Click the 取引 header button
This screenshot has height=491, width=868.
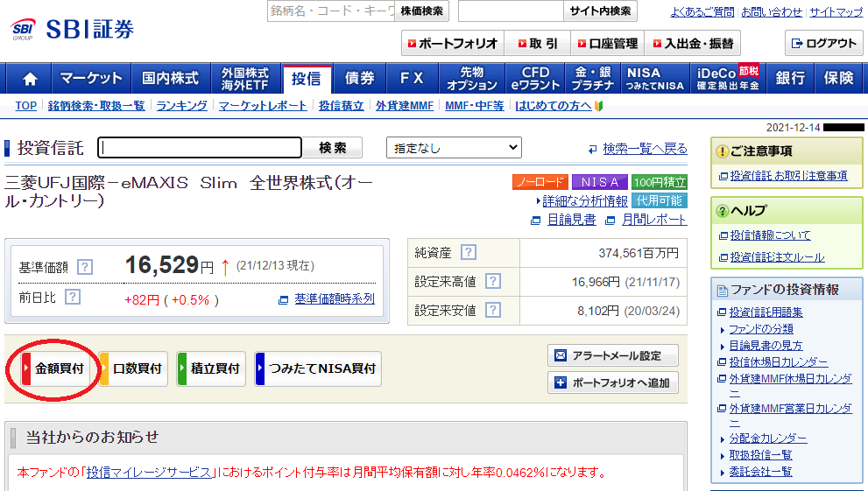pos(538,43)
